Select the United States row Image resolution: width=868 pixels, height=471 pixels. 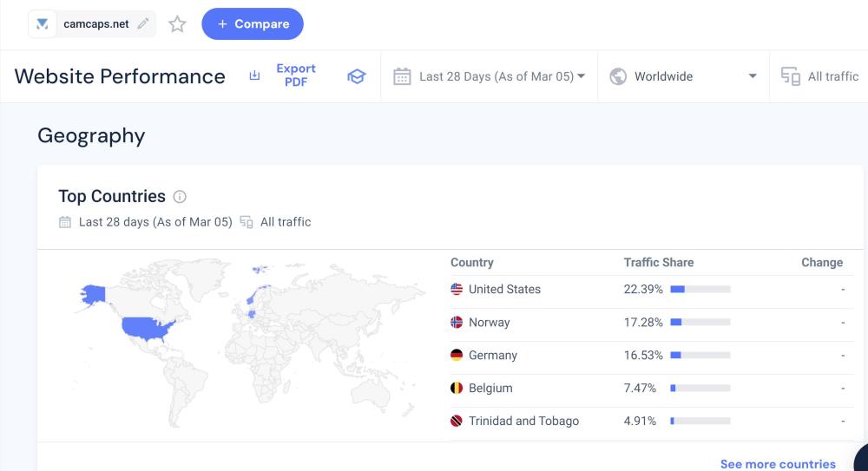pos(504,289)
